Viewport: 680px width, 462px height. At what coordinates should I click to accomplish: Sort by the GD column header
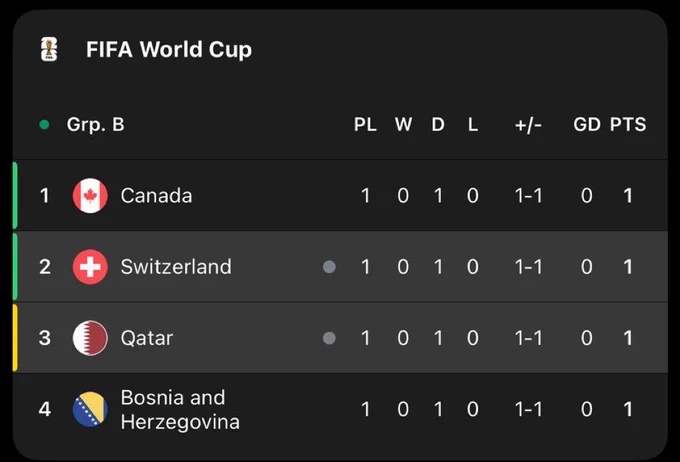coord(587,125)
